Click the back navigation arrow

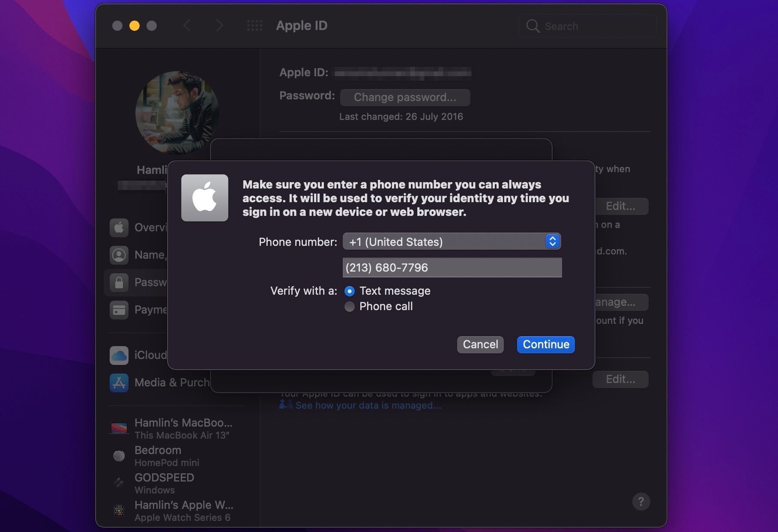click(x=187, y=25)
